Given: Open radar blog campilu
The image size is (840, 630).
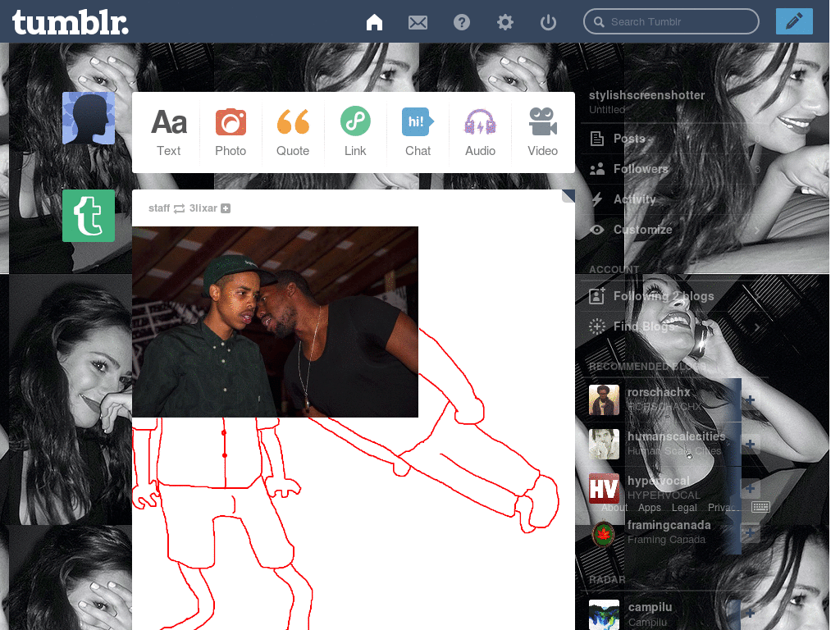Looking at the screenshot, I should pyautogui.click(x=650, y=607).
